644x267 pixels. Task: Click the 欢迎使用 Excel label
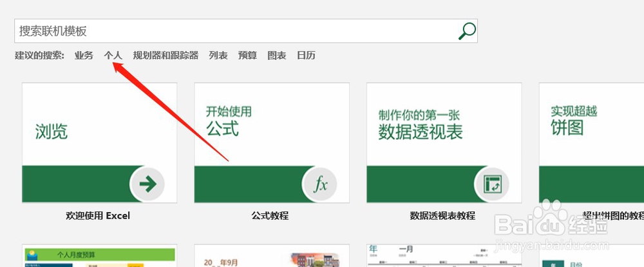(x=98, y=215)
